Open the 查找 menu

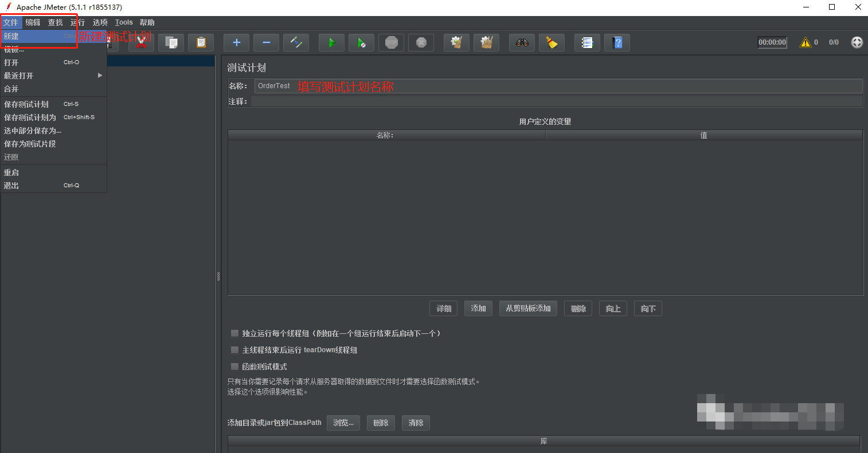click(56, 22)
